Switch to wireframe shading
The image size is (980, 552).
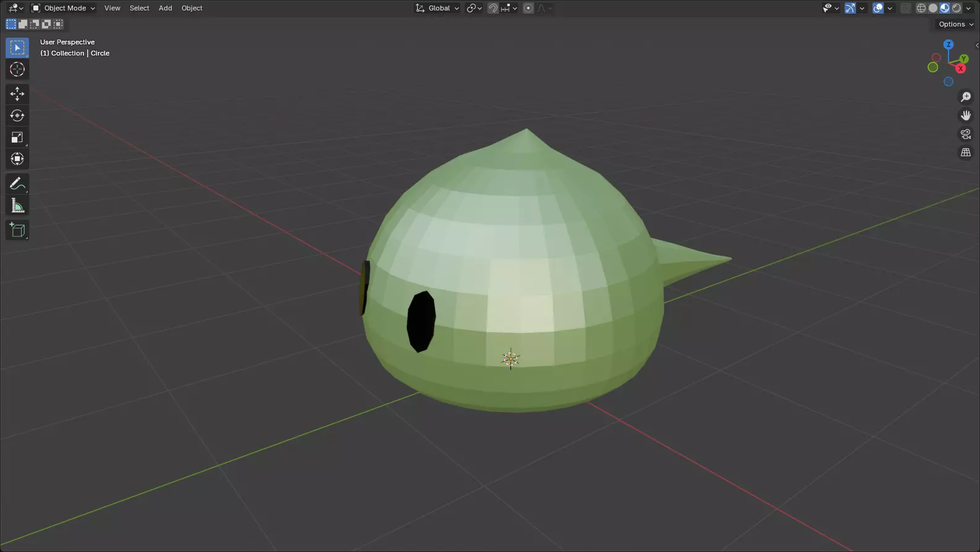(x=921, y=8)
